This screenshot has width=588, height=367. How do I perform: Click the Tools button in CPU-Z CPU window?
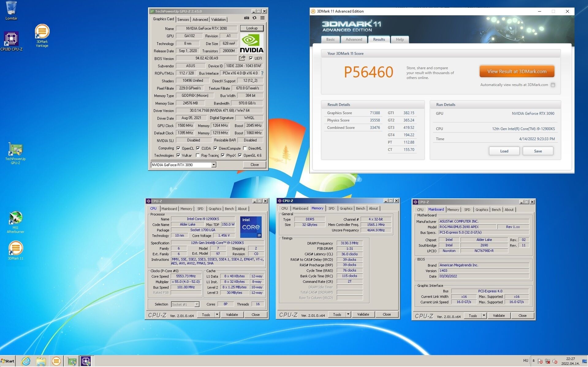(x=206, y=314)
